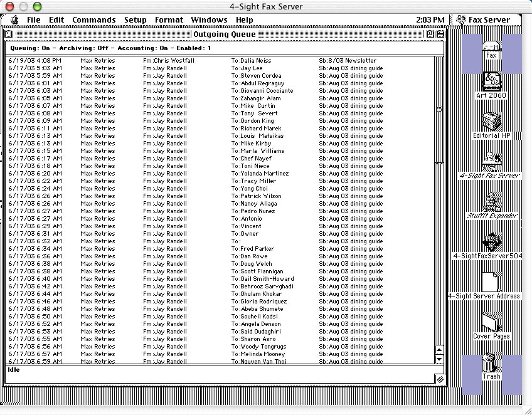Select the fax row to Marla Williams

pyautogui.click(x=220, y=151)
